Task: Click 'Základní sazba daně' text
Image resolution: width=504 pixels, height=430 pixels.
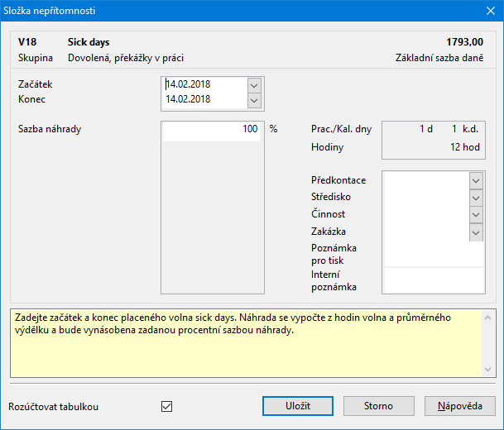Action: [x=439, y=58]
